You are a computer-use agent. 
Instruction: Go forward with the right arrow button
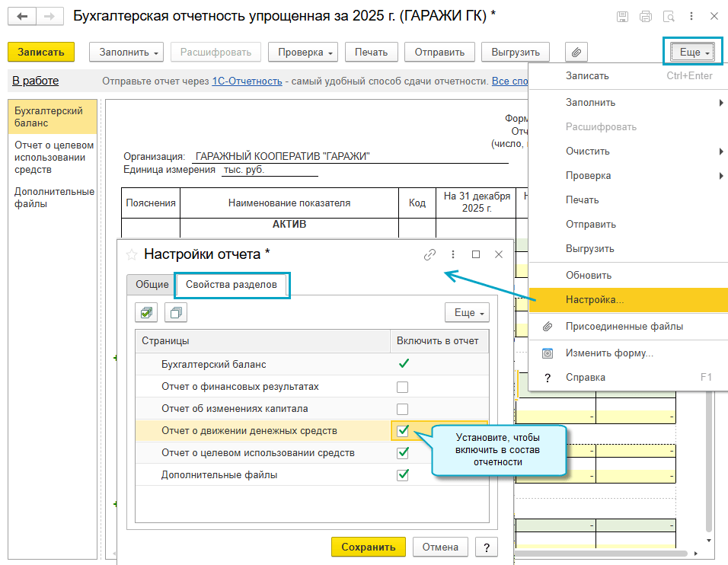click(49, 17)
